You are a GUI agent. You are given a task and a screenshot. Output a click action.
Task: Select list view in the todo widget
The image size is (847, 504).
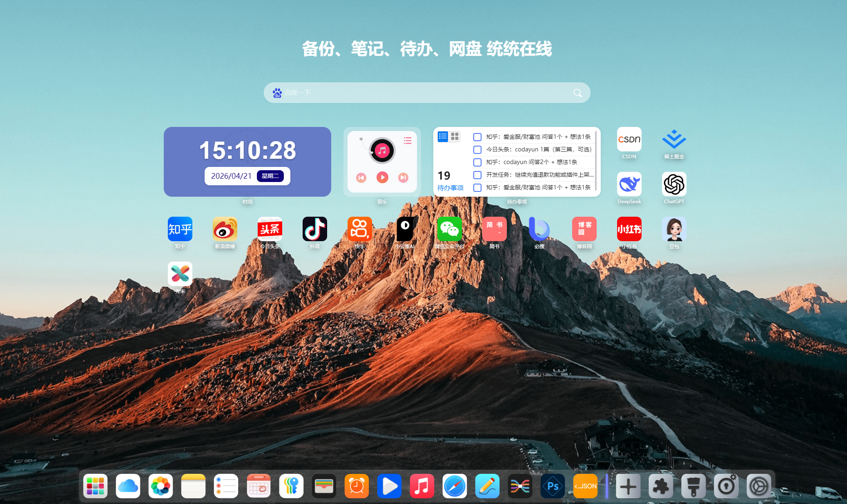click(443, 136)
